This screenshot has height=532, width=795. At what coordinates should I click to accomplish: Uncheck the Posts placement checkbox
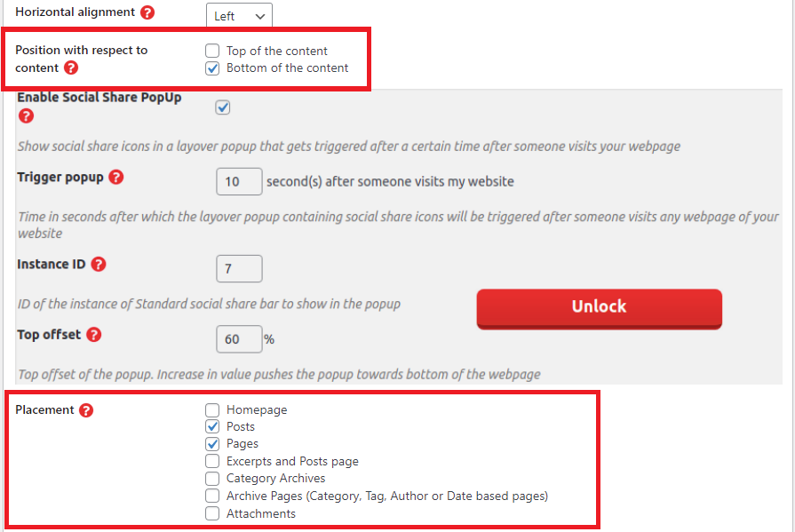[x=212, y=427]
